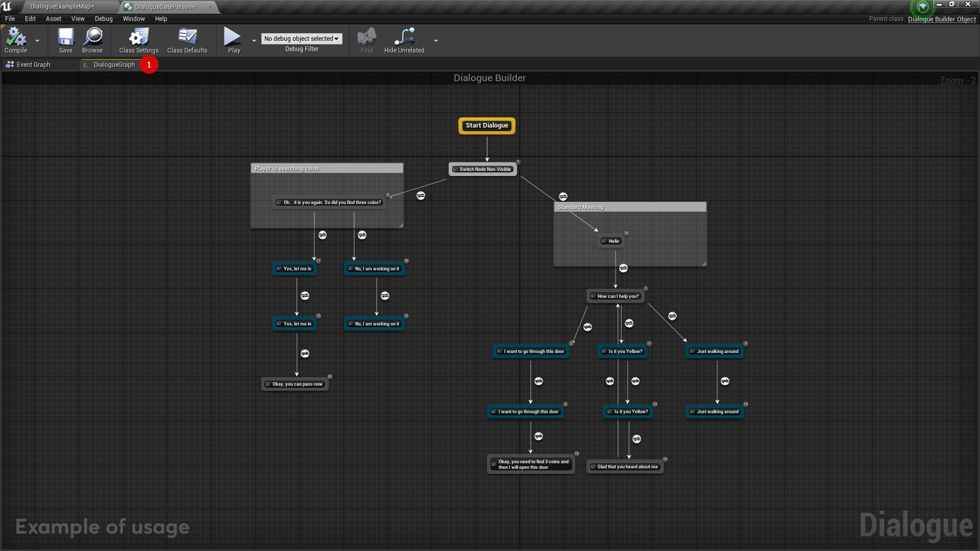Screen dimensions: 980x551
Task: Expand the Play options dropdown arrow
Action: click(x=254, y=40)
